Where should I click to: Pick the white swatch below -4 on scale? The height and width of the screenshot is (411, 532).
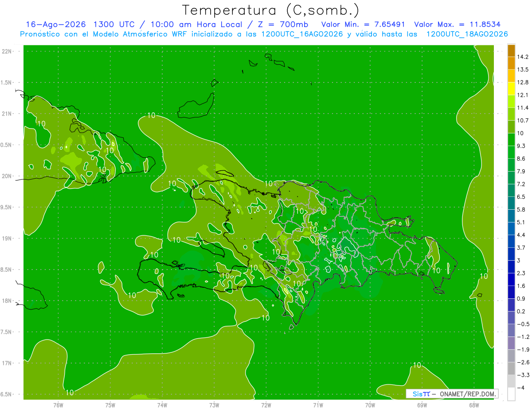click(511, 394)
